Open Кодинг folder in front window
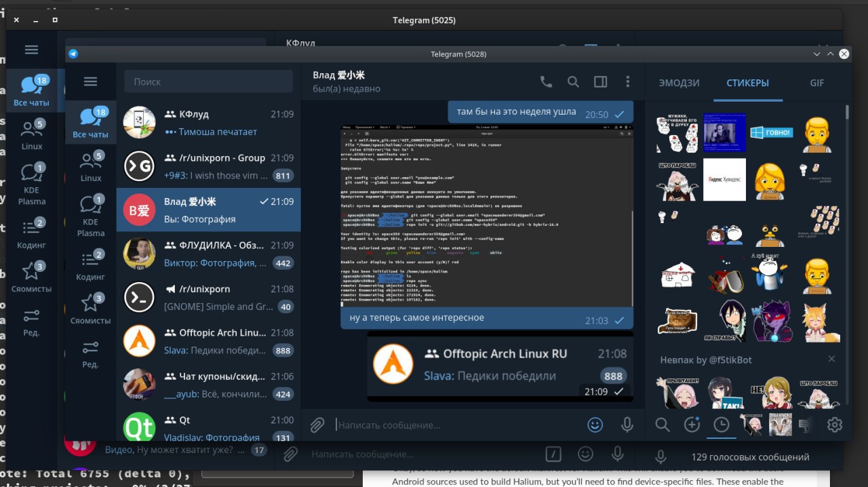This screenshot has height=487, width=868. 90,265
